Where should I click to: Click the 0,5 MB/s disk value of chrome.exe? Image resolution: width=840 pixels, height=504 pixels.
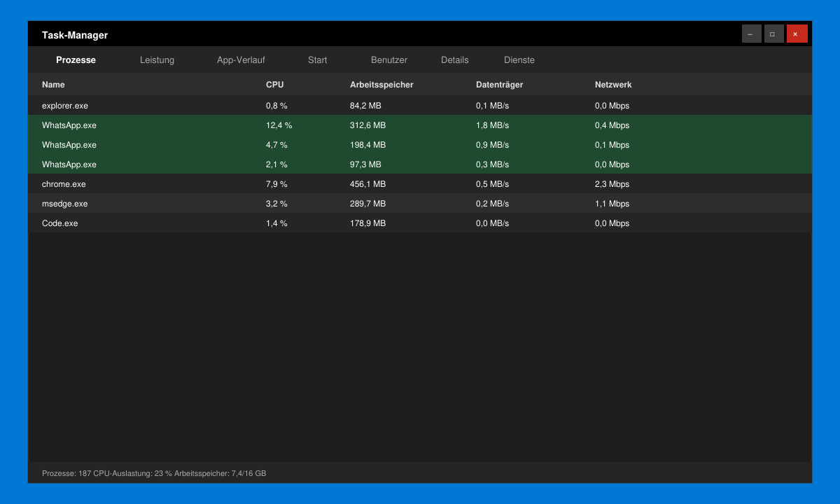pyautogui.click(x=492, y=184)
